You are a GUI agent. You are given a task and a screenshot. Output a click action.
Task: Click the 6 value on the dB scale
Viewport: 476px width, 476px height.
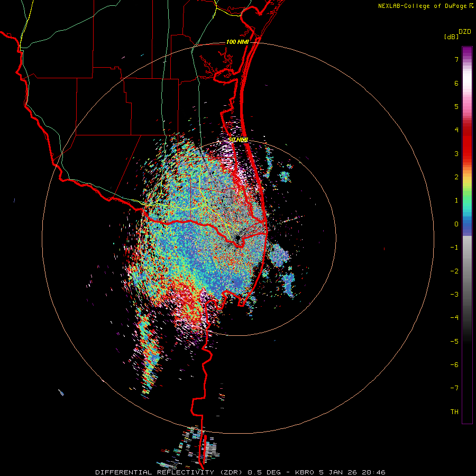click(456, 83)
